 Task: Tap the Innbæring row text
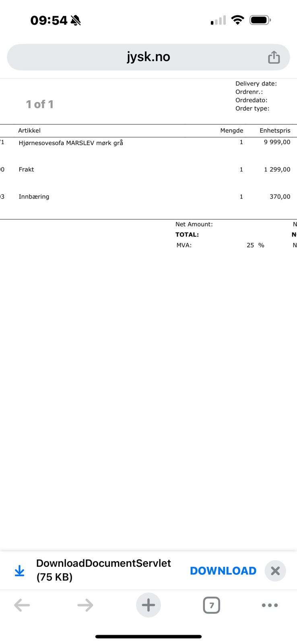34,197
